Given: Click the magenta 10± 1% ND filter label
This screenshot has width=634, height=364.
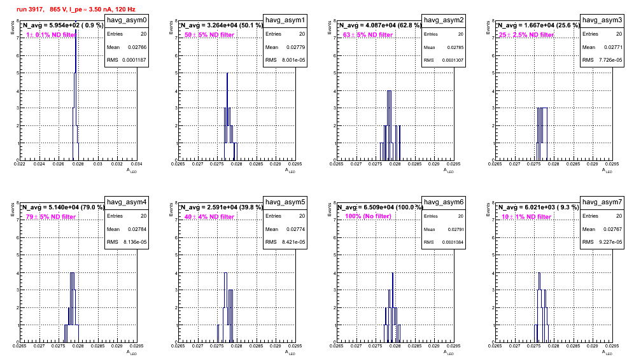Looking at the screenshot, I should tap(526, 217).
